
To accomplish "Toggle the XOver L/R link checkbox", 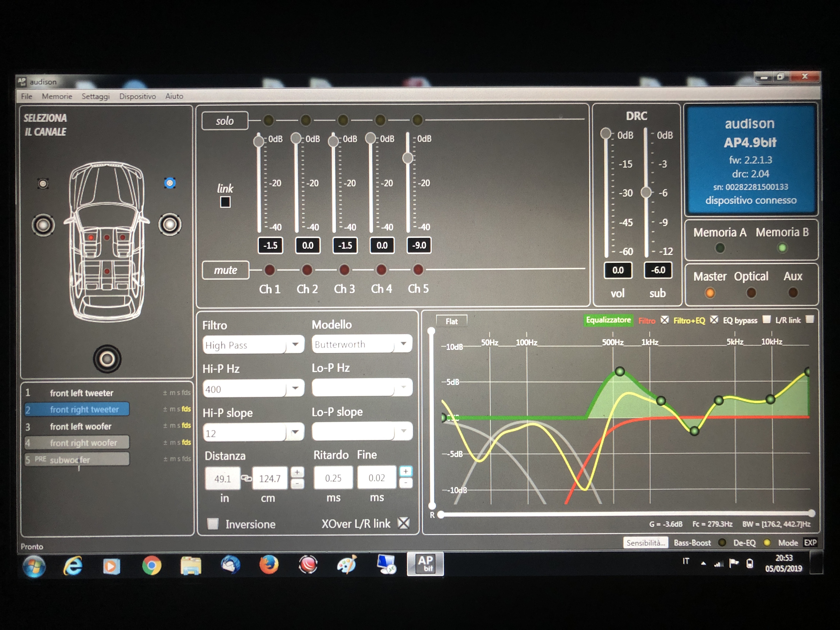I will coord(403,523).
